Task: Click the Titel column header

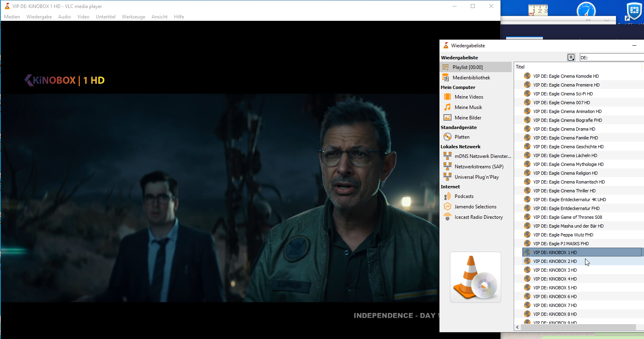Action: click(x=520, y=67)
